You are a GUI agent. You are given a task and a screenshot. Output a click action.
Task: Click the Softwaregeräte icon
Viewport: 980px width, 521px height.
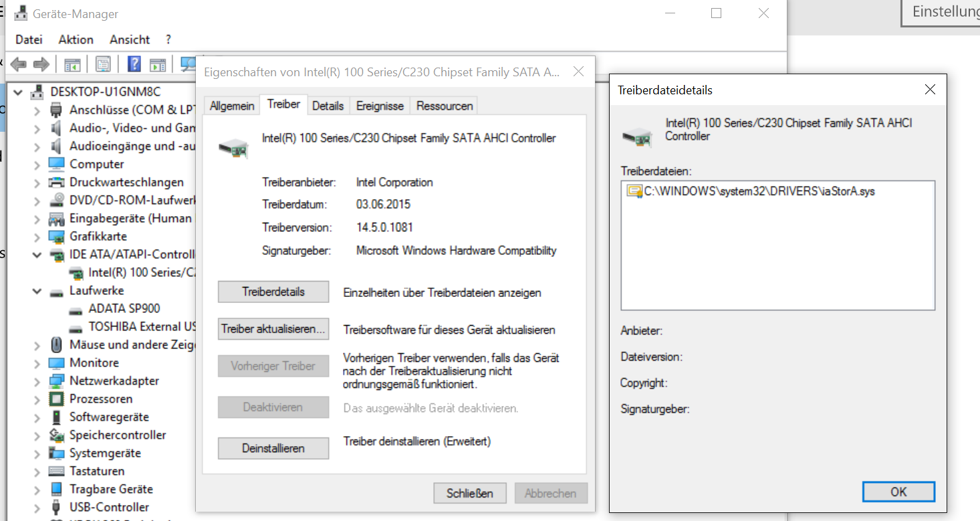click(57, 417)
